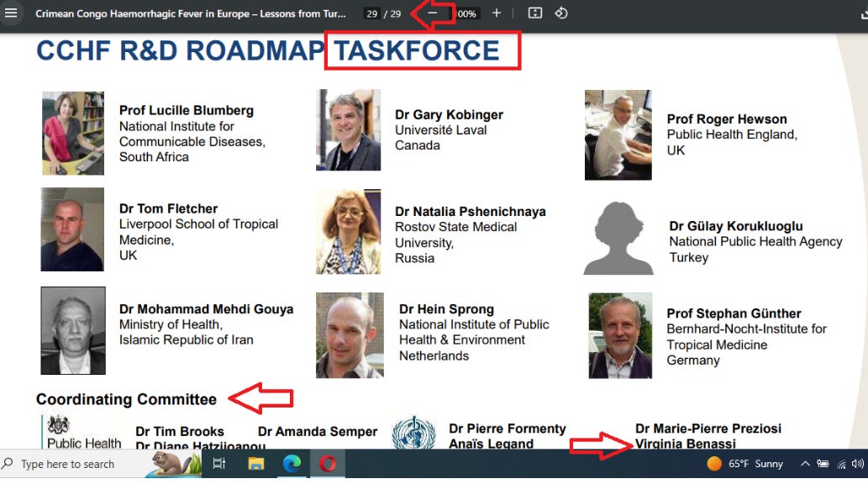Click 'Islamic Republic of Iran' text
This screenshot has width=868, height=484.
pos(187,340)
